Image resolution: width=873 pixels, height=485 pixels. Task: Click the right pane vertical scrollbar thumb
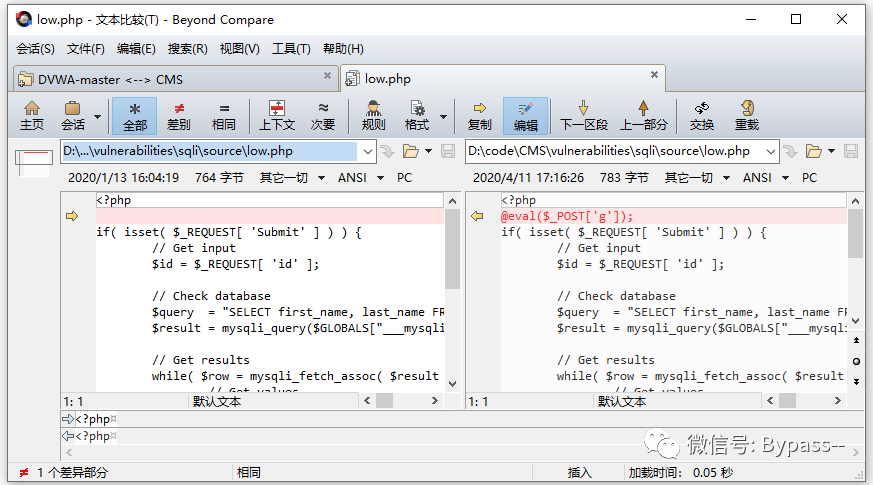[856, 233]
